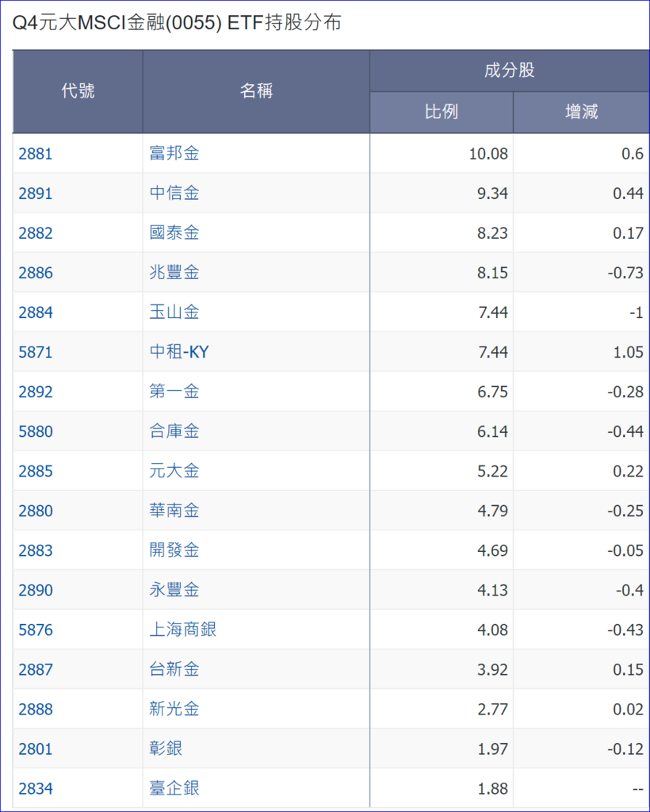
Task: Click the -0.05 change value
Action: coord(625,550)
